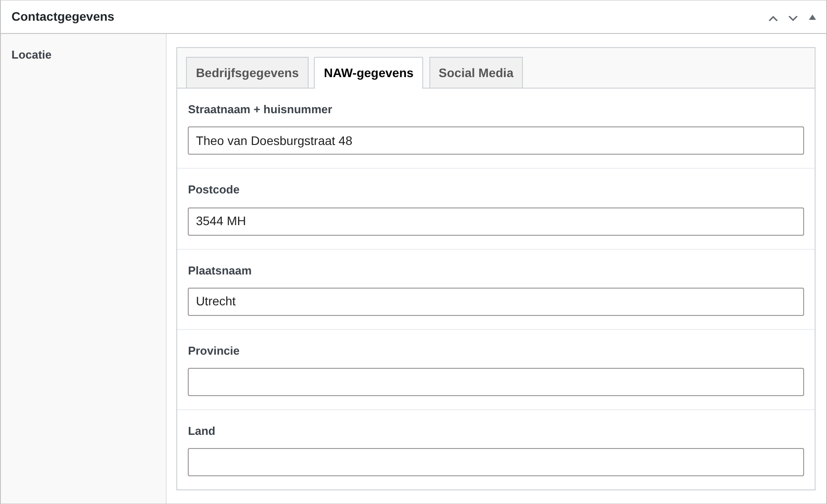
Task: Click the Postcode label
Action: (214, 189)
